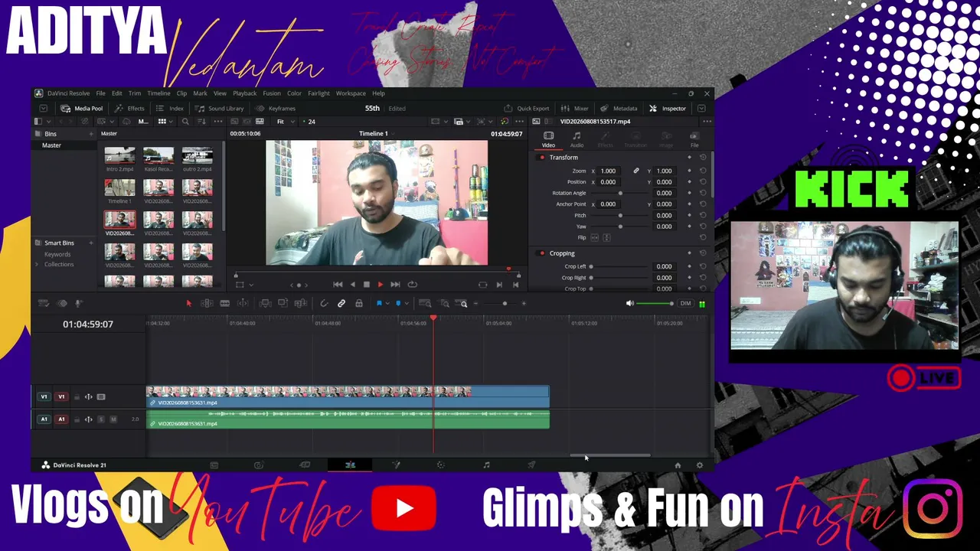Reset the Transform section

703,158
